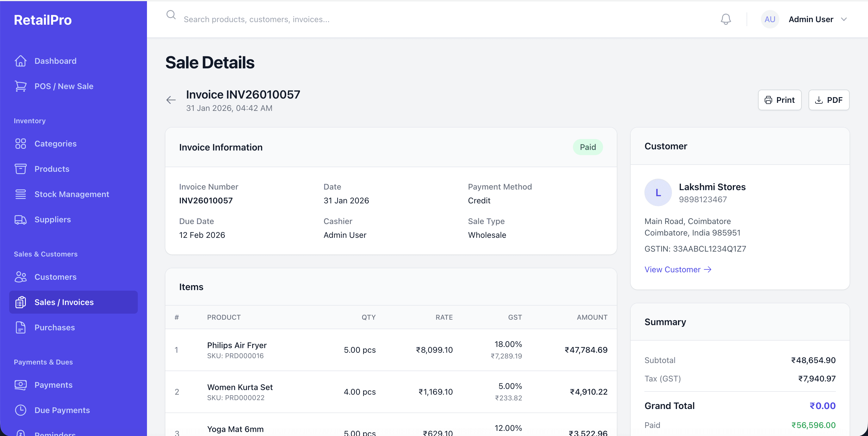The height and width of the screenshot is (436, 868).
Task: Click the Due Payments clock icon
Action: click(x=21, y=410)
